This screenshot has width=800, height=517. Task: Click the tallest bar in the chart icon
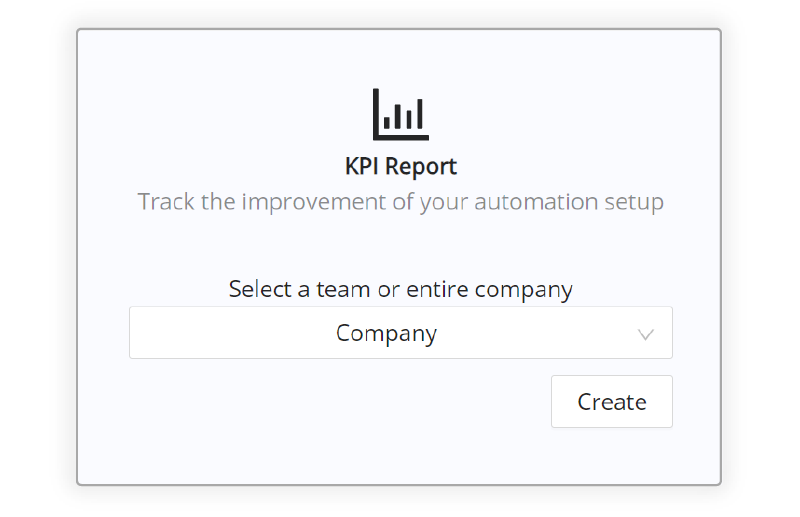coord(420,114)
